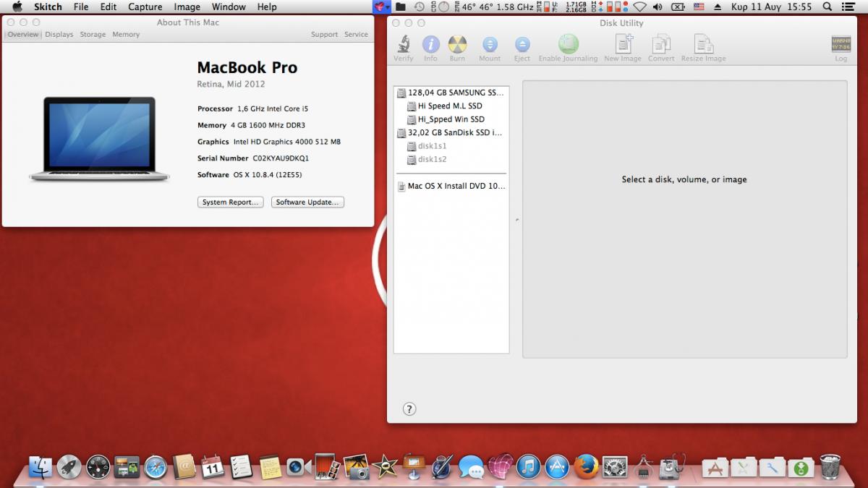Open the Apple menu
Image resolution: width=868 pixels, height=488 pixels.
17,7
